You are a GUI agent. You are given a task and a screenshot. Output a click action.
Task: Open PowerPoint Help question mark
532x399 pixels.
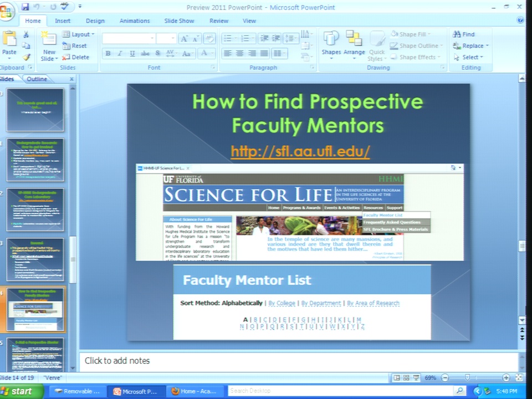tap(520, 20)
